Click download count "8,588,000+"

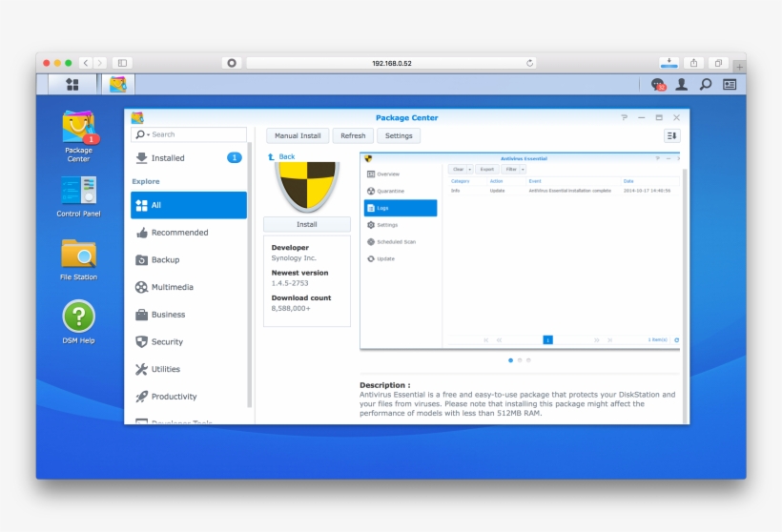pyautogui.click(x=291, y=309)
